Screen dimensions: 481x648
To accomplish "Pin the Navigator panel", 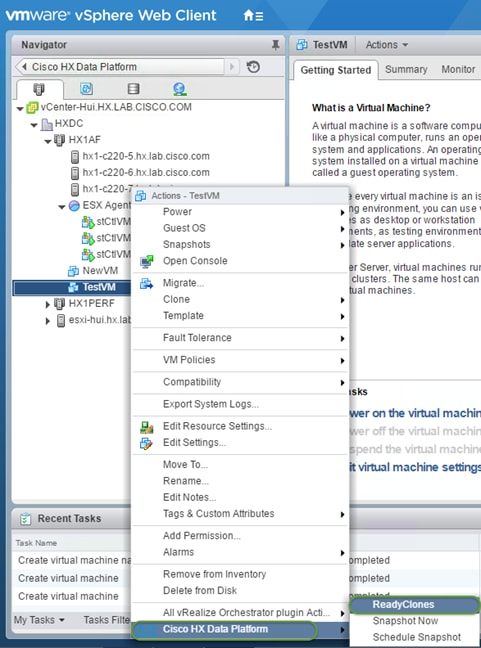I will click(276, 45).
